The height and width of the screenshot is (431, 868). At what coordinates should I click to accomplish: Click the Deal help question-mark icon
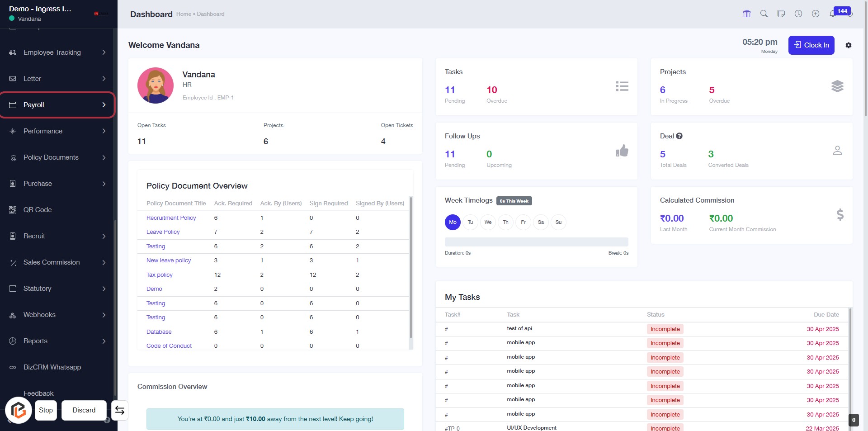click(x=679, y=136)
